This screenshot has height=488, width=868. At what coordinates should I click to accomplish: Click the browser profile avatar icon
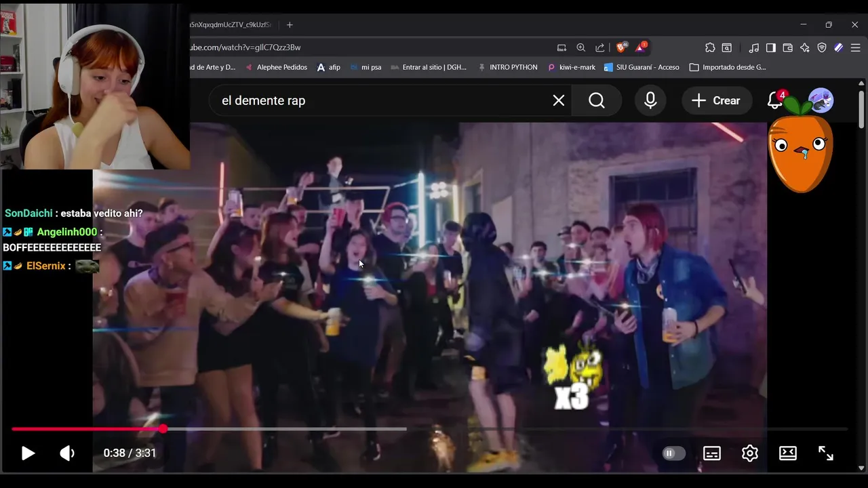[x=839, y=47]
